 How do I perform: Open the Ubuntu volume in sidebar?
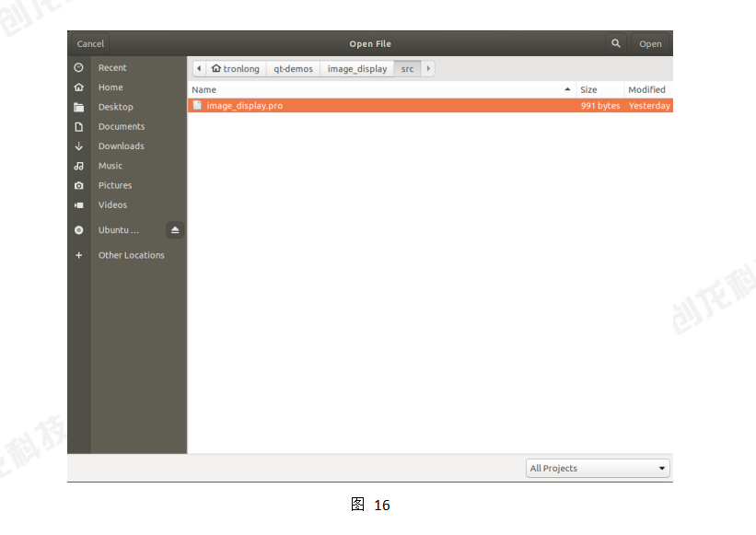[119, 230]
